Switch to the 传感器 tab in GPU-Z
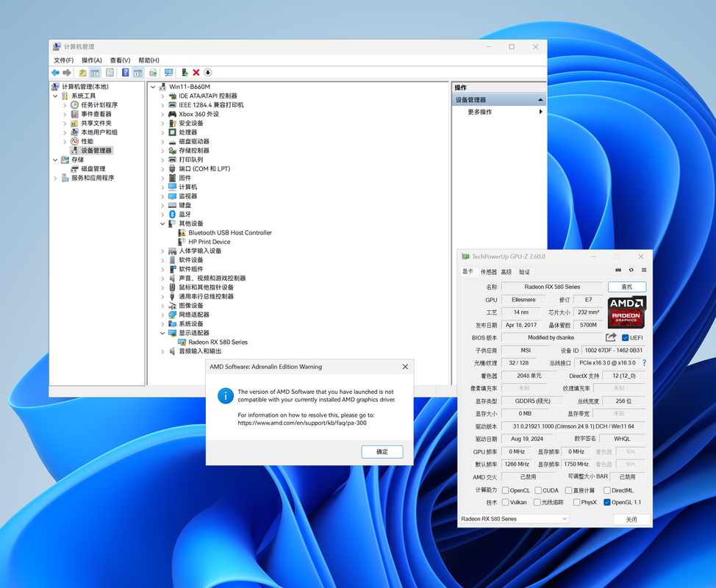Image resolution: width=716 pixels, height=588 pixels. tap(488, 272)
